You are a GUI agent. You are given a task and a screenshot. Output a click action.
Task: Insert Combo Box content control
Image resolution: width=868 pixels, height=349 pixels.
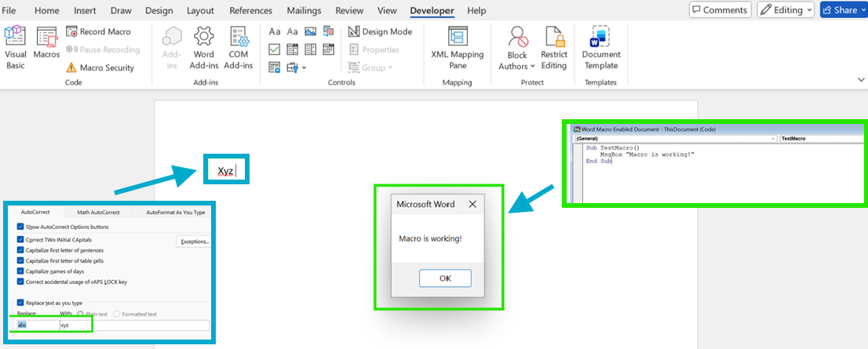coord(292,49)
